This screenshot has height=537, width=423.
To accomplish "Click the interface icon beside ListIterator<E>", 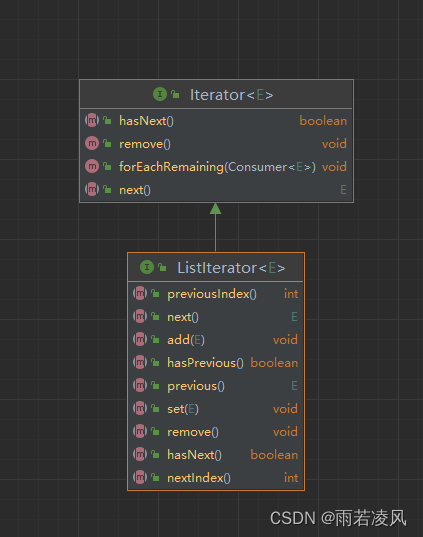I will click(147, 267).
